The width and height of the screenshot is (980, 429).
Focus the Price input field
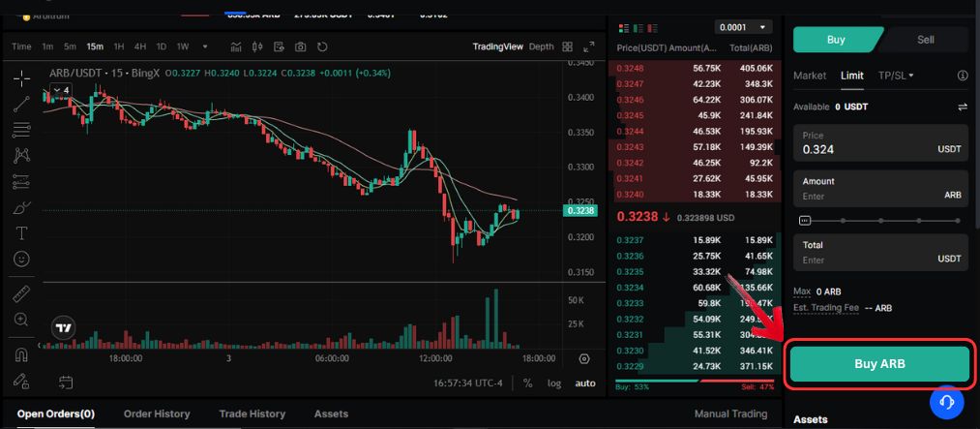click(x=880, y=143)
